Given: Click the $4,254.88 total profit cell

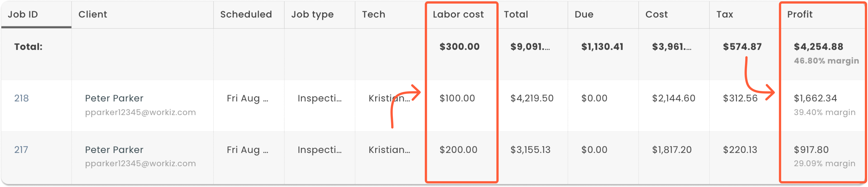Looking at the screenshot, I should (x=818, y=47).
